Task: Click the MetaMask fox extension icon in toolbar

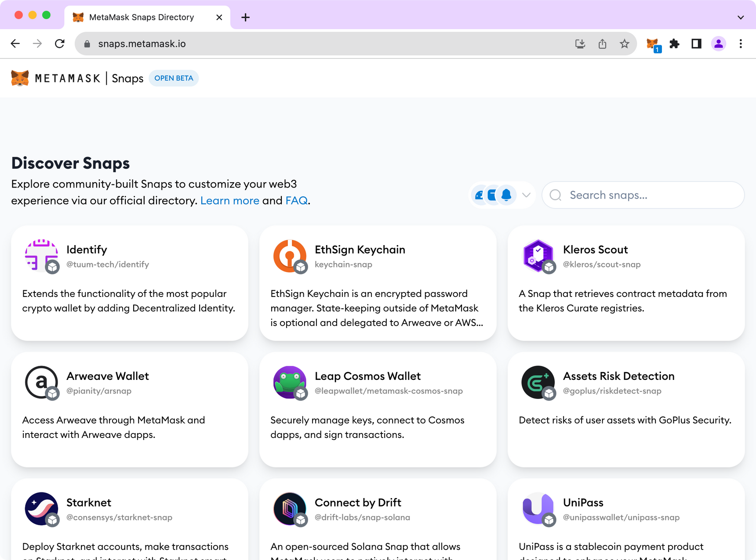Action: (652, 43)
